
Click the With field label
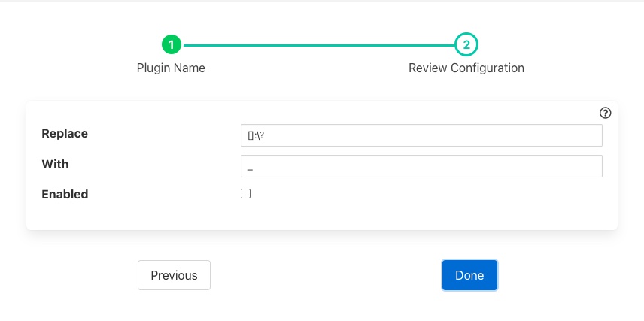56,164
